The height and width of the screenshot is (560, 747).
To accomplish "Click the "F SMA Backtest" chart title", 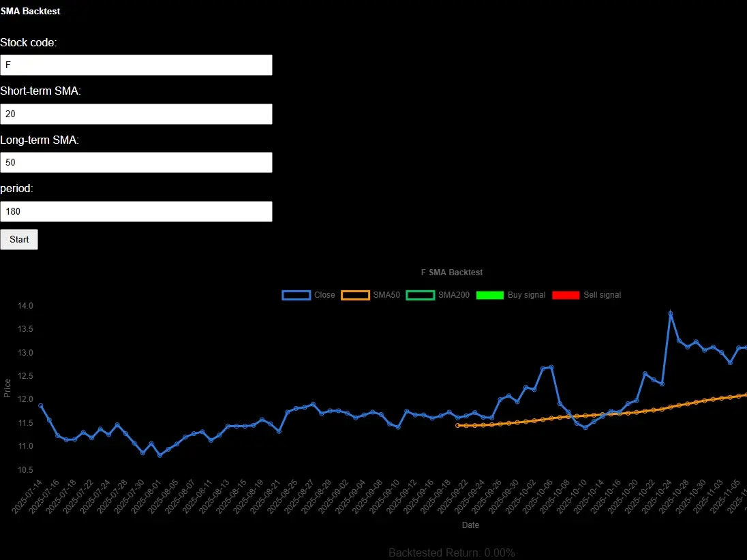I will coord(451,273).
